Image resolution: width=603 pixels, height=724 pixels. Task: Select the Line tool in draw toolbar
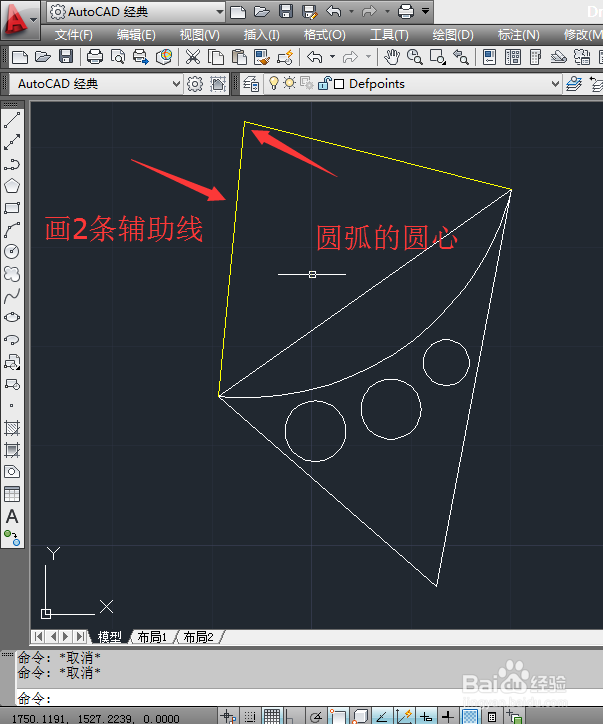12,120
